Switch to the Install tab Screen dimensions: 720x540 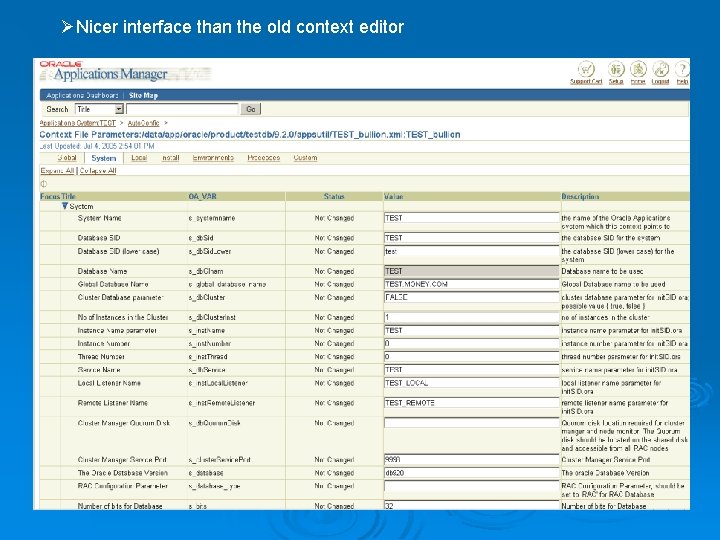(170, 158)
